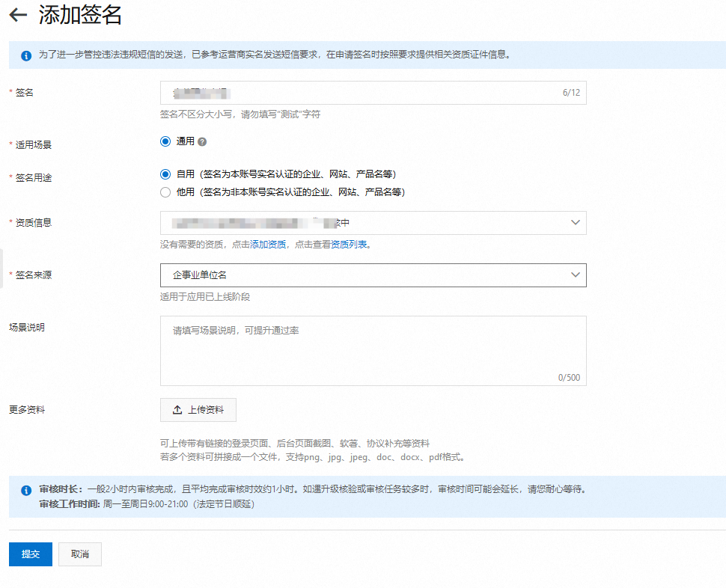Viewport: 726px width, 588px height.
Task: Choose the 他用 signature purpose option
Action: coord(165,192)
